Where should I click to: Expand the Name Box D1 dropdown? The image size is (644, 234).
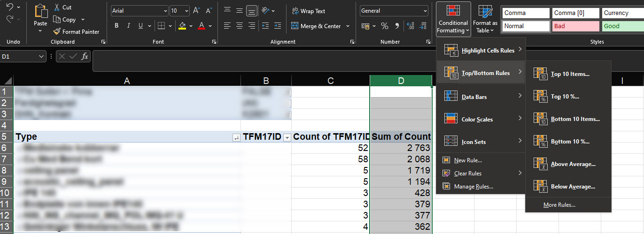coord(42,57)
